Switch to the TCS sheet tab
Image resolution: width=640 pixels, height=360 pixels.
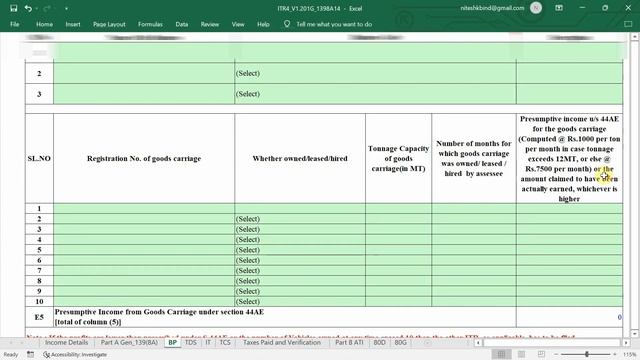225,342
